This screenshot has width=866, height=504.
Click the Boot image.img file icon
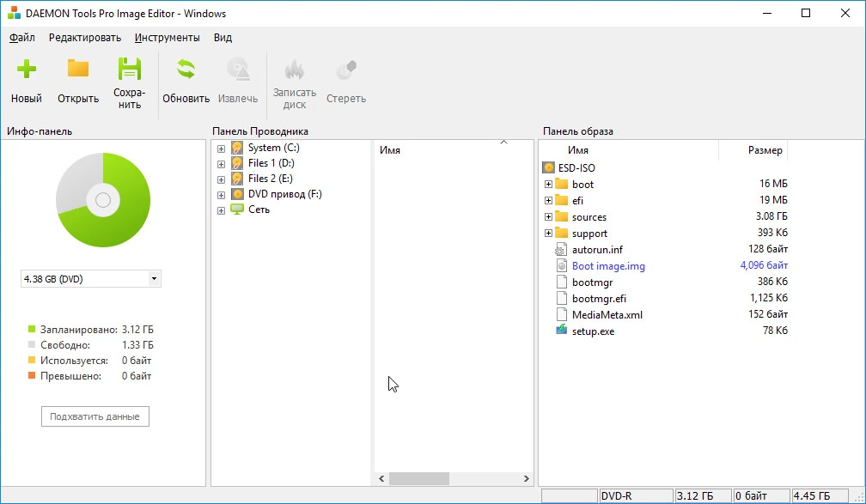tap(562, 265)
